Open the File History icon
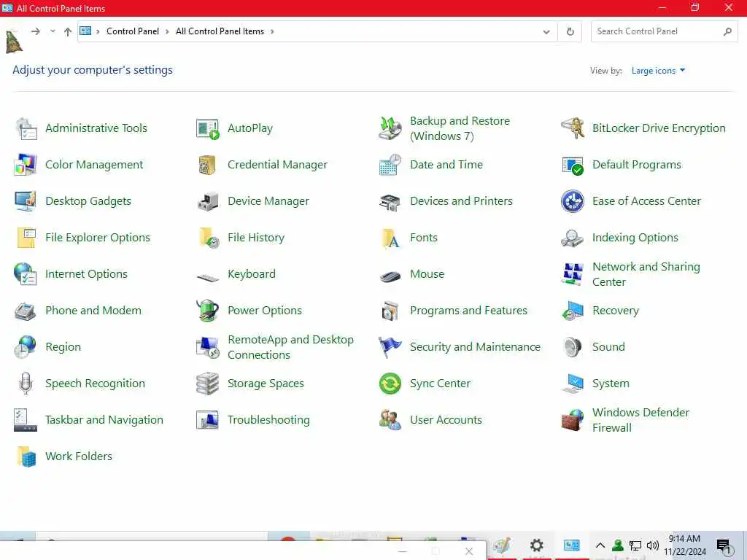 click(x=208, y=238)
